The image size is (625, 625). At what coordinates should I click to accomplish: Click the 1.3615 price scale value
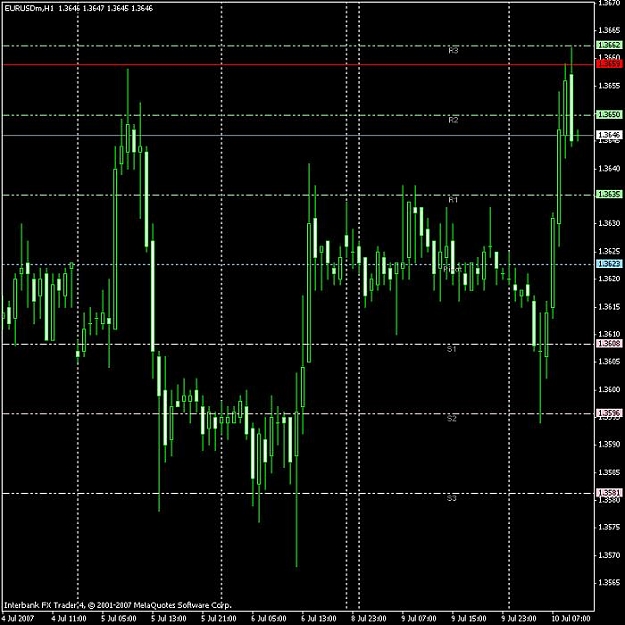click(609, 307)
